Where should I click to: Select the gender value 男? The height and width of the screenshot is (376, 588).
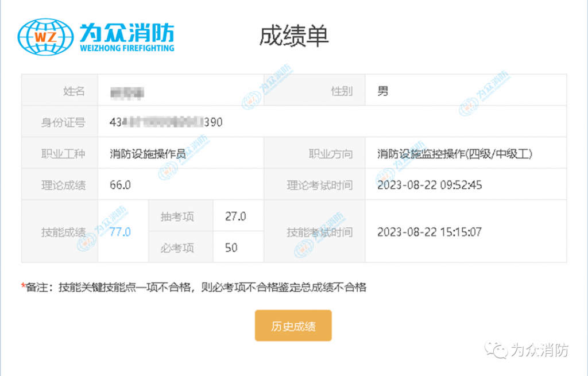pos(383,91)
